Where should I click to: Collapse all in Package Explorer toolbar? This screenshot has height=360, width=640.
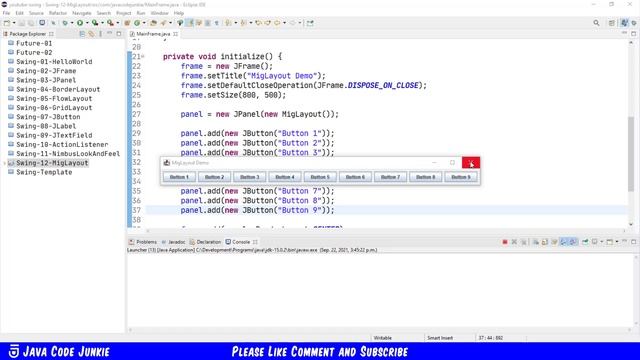point(82,34)
